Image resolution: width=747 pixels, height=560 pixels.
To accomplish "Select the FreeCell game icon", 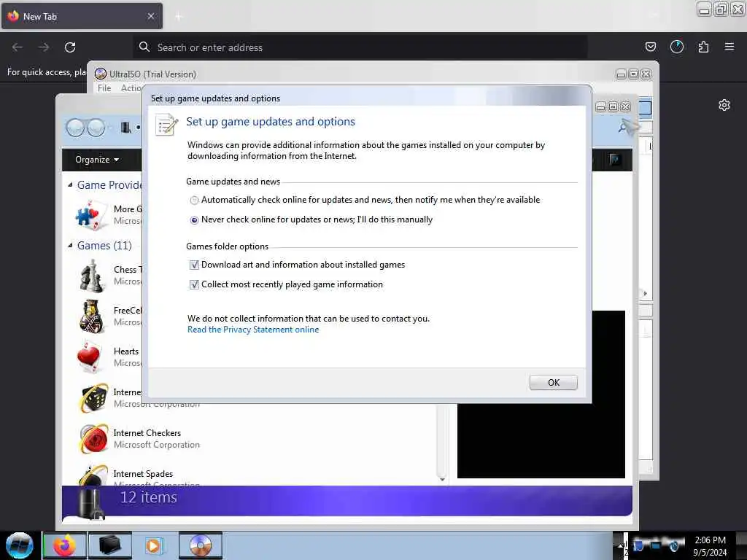I will point(91,316).
